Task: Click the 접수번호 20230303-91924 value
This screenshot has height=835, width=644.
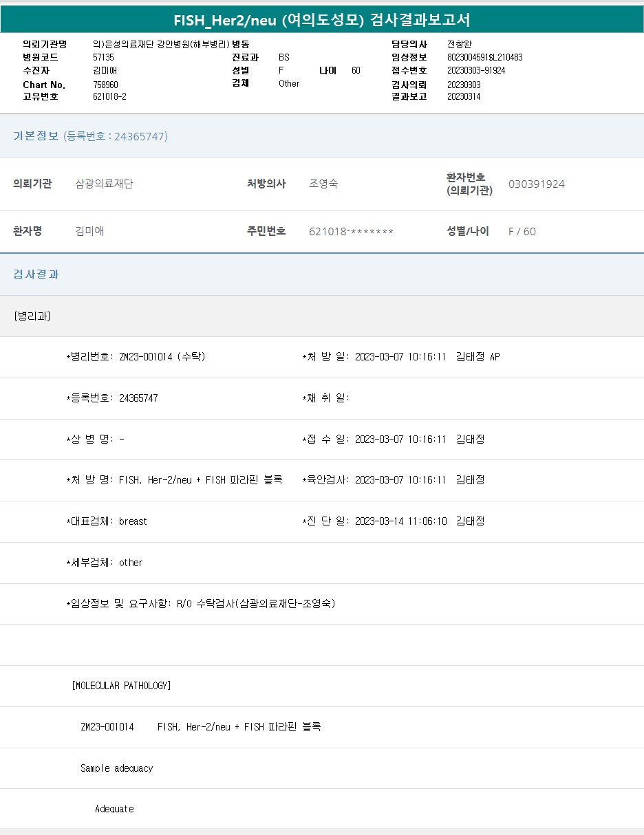Action: coord(476,70)
